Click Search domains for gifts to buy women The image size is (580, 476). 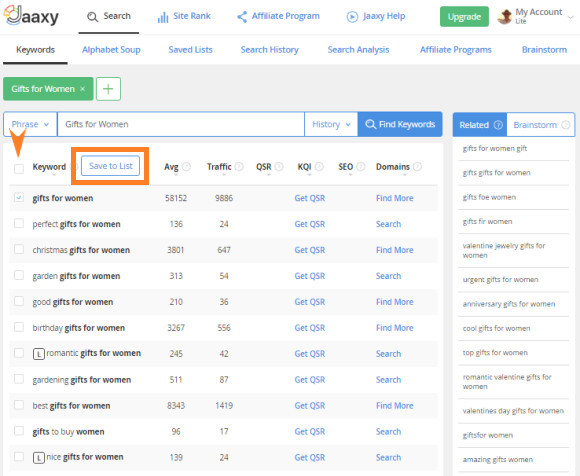click(x=388, y=432)
